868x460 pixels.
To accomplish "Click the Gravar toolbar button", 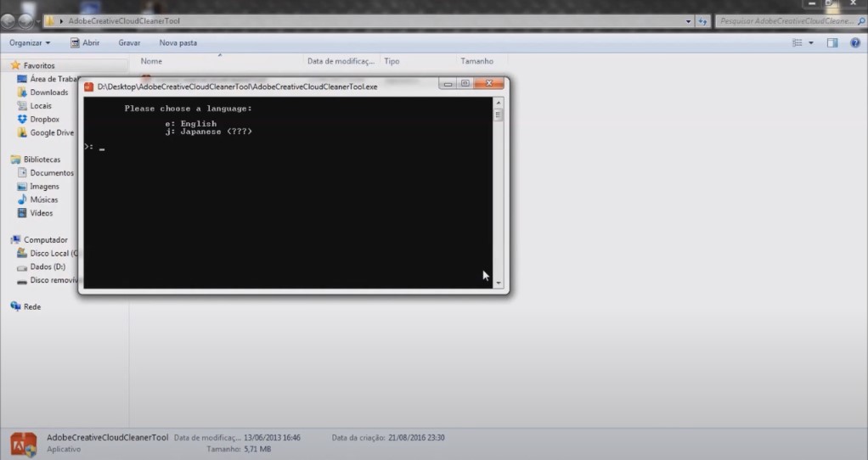I will pos(129,42).
